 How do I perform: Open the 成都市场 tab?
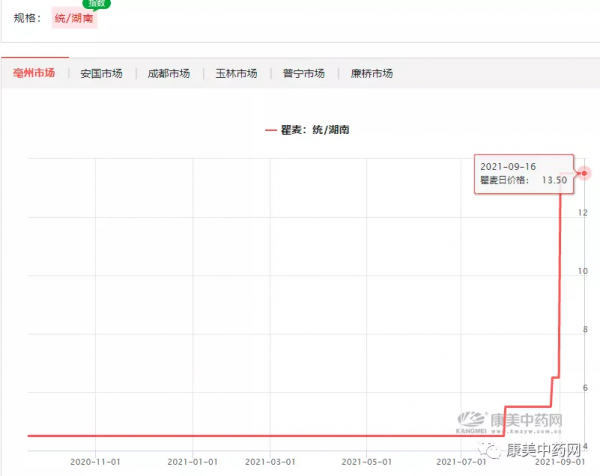(x=168, y=73)
